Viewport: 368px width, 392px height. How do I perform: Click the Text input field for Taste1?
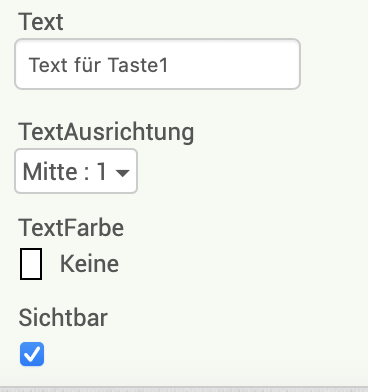tap(158, 64)
